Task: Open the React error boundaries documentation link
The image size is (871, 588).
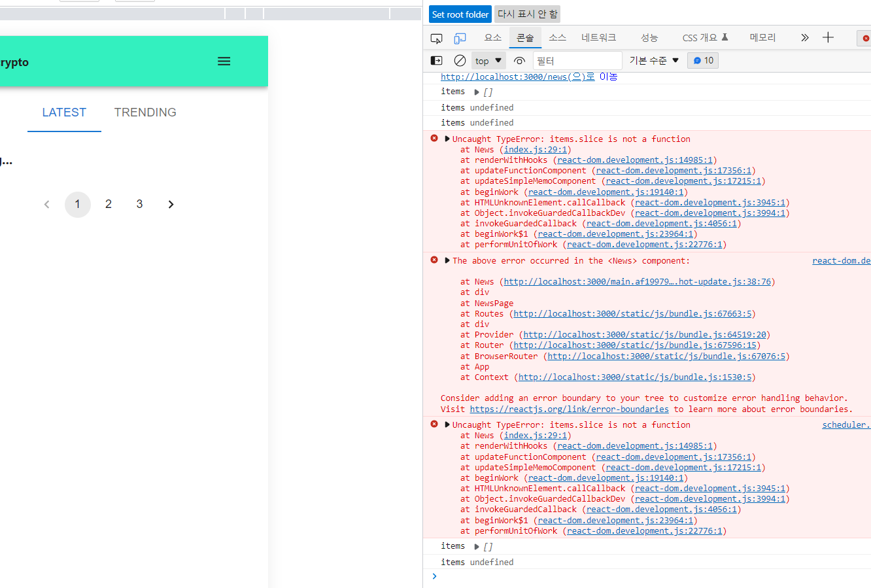Action: pyautogui.click(x=568, y=409)
